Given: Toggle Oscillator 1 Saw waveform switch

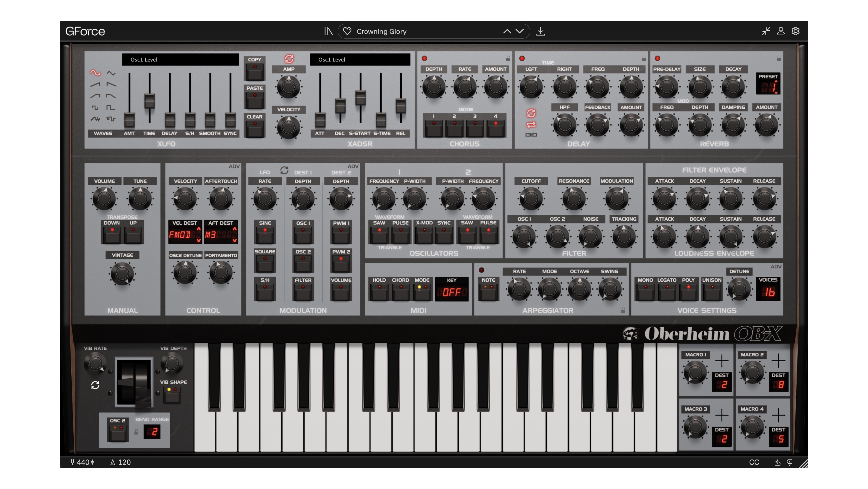Looking at the screenshot, I should (379, 235).
